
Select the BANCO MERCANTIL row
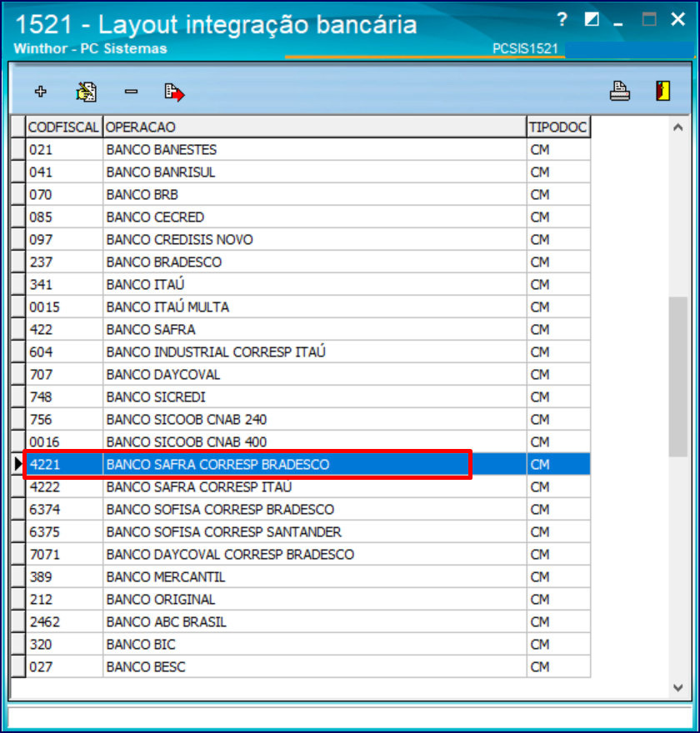click(300, 576)
